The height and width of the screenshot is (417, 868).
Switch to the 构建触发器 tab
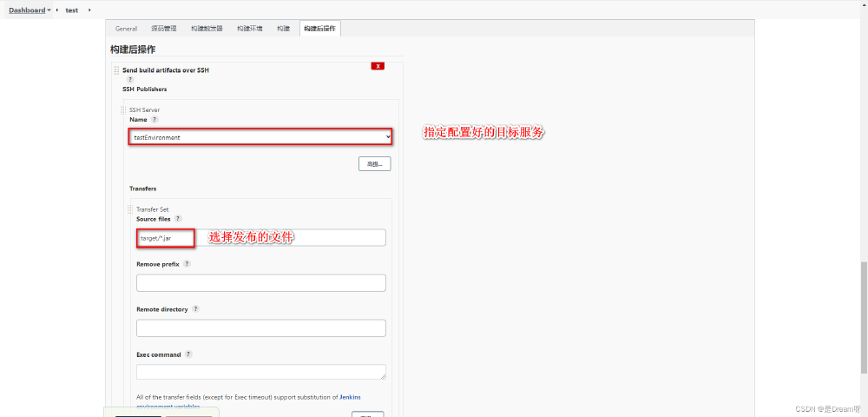[x=207, y=29]
